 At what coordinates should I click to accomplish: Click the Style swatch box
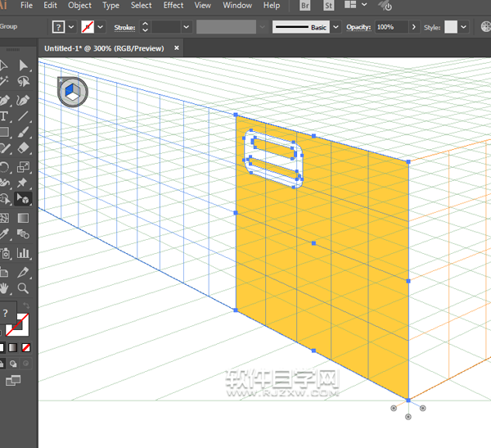click(x=451, y=27)
